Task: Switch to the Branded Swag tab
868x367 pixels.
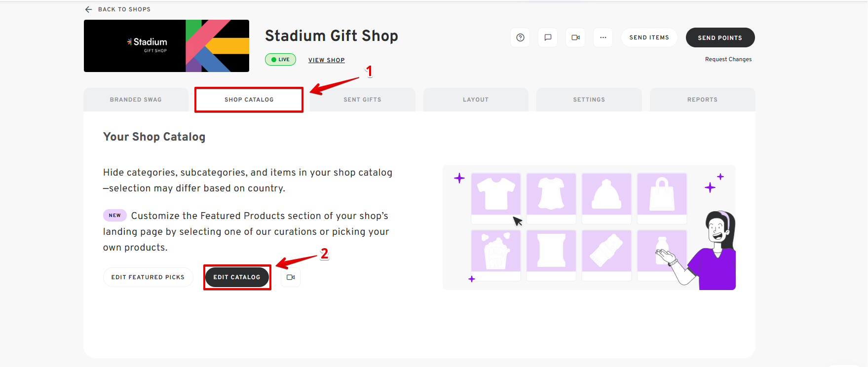Action: point(136,100)
